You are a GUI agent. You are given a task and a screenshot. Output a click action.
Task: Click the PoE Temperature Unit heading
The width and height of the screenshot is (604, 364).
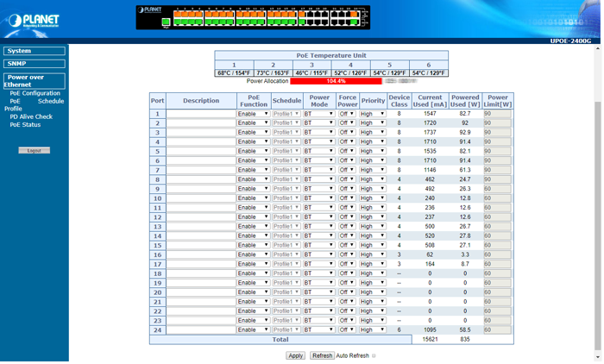pos(331,55)
